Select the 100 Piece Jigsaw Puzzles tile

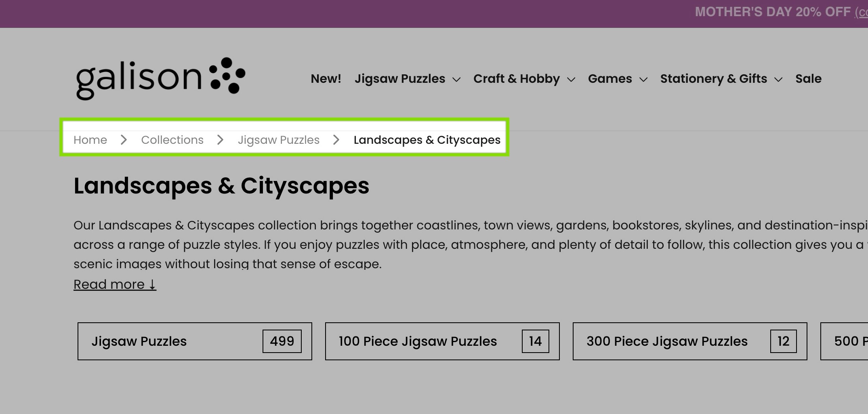pyautogui.click(x=442, y=341)
